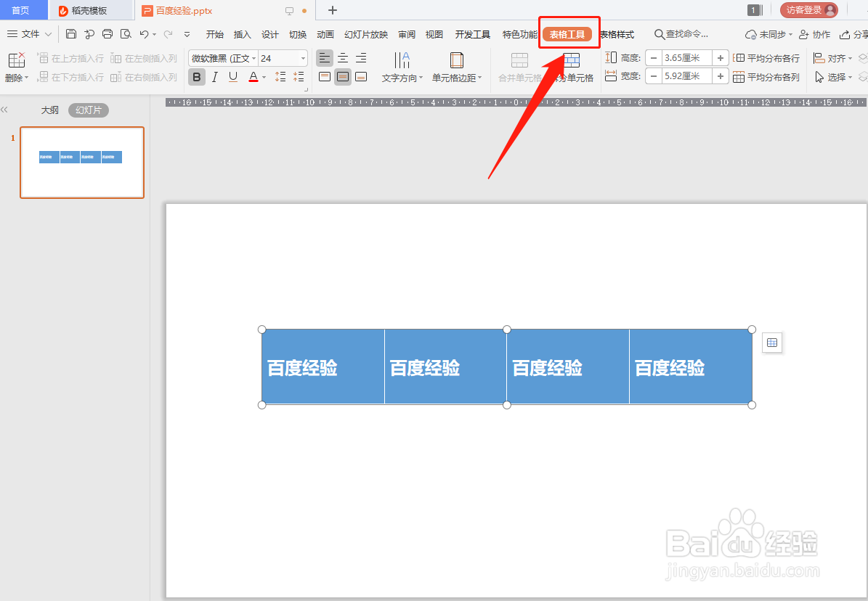868x601 pixels.
Task: Open the quick access customize dropdown
Action: pos(187,34)
